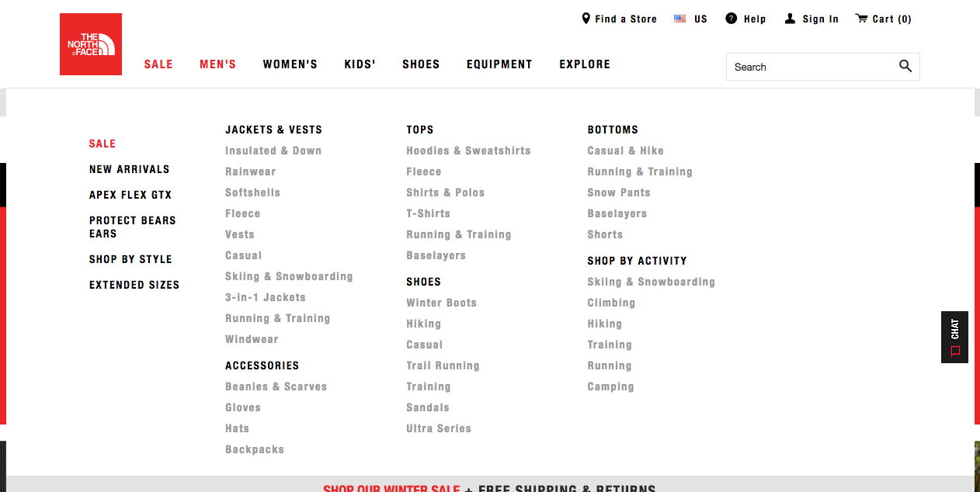
Task: Select Climbing activity
Action: point(611,303)
